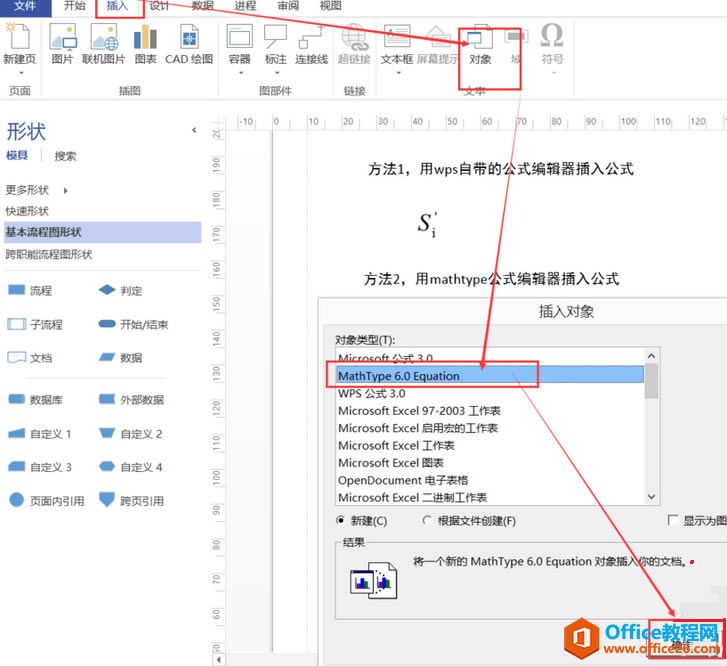The width and height of the screenshot is (727, 666).
Task: Select MathType 6.0 Equation list item
Action: (491, 376)
